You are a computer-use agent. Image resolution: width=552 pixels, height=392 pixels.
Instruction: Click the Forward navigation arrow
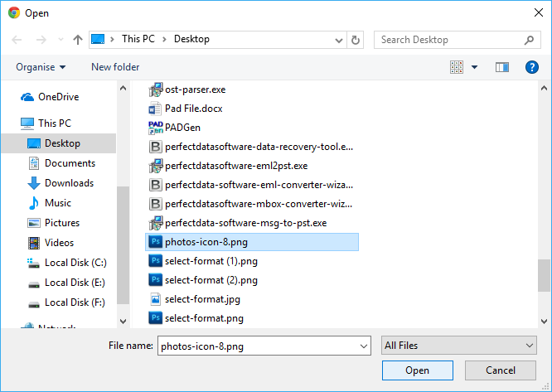41,40
